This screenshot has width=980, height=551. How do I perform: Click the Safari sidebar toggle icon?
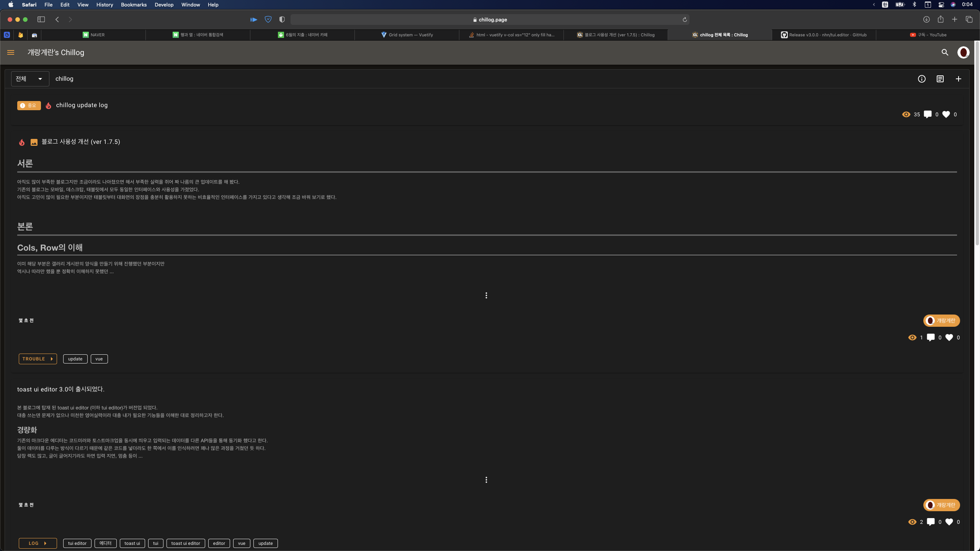pyautogui.click(x=41, y=20)
